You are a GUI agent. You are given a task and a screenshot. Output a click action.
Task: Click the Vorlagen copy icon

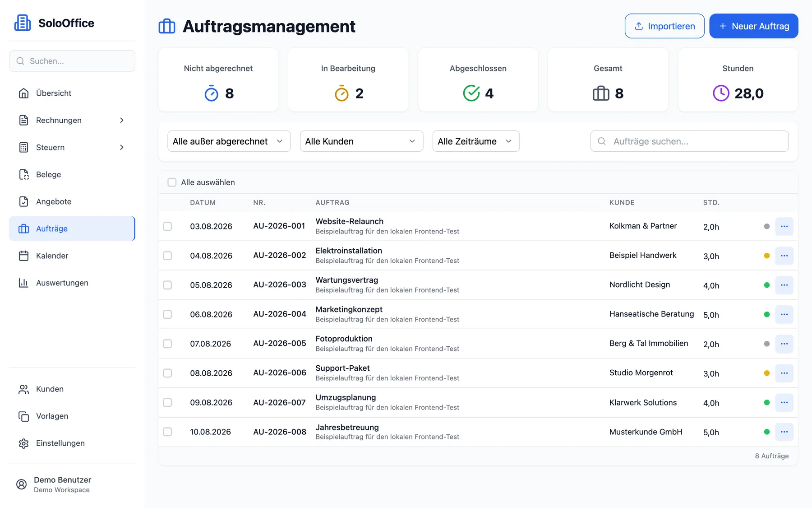(24, 416)
